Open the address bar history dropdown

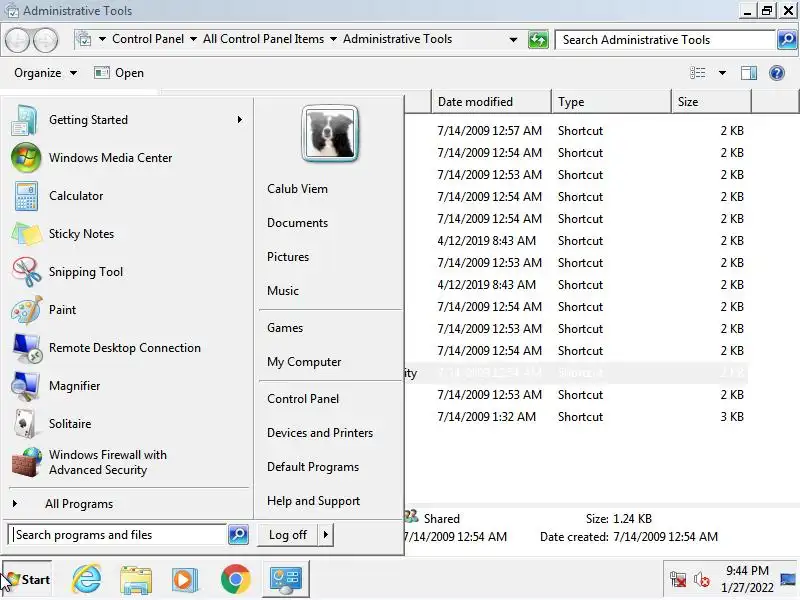[513, 39]
